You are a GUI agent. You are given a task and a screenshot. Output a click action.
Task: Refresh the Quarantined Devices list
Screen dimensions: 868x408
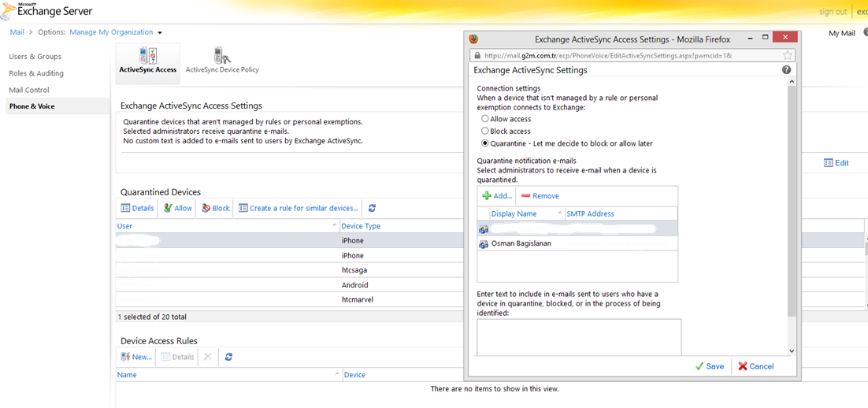click(372, 208)
